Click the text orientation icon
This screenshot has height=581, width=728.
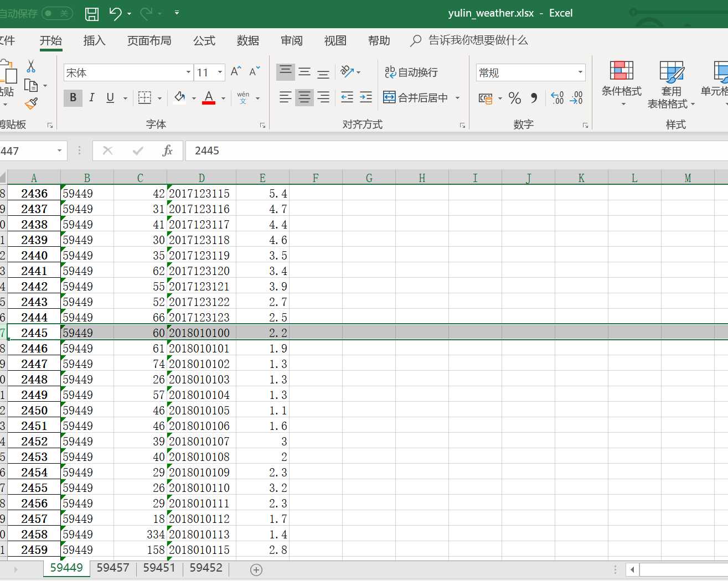pyautogui.click(x=348, y=71)
